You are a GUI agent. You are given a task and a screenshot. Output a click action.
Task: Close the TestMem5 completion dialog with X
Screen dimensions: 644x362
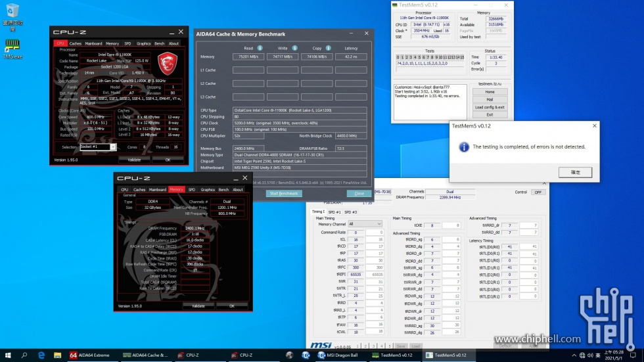click(594, 125)
